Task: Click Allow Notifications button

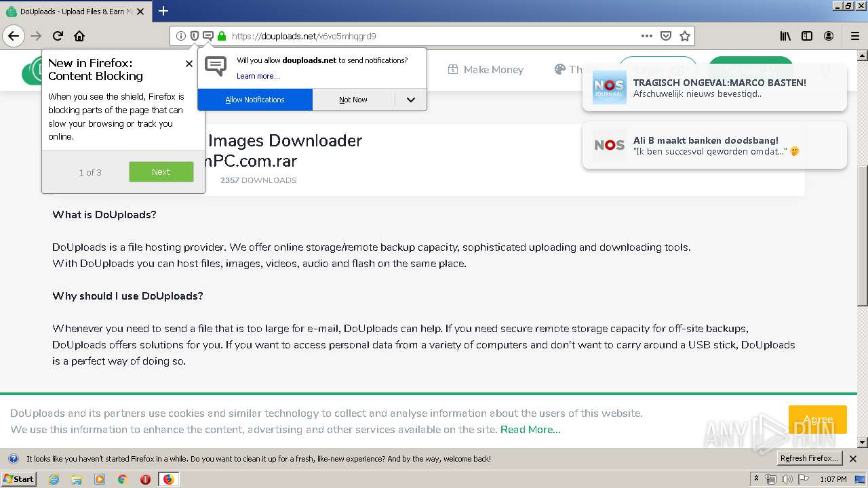Action: coord(255,100)
